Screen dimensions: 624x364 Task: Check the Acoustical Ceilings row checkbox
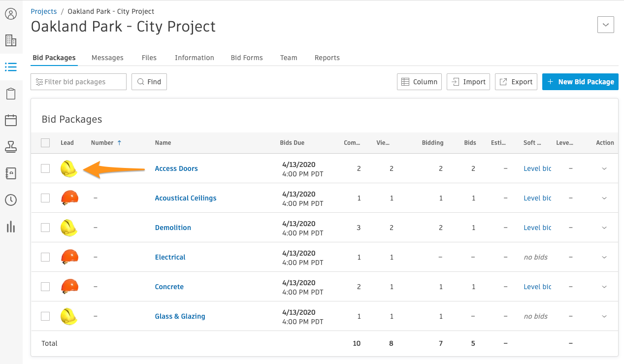point(45,198)
